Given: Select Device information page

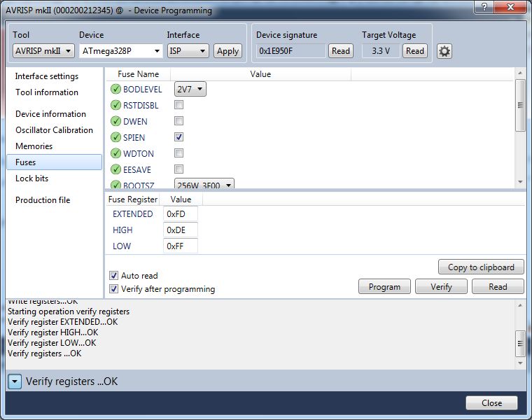Looking at the screenshot, I should (50, 114).
